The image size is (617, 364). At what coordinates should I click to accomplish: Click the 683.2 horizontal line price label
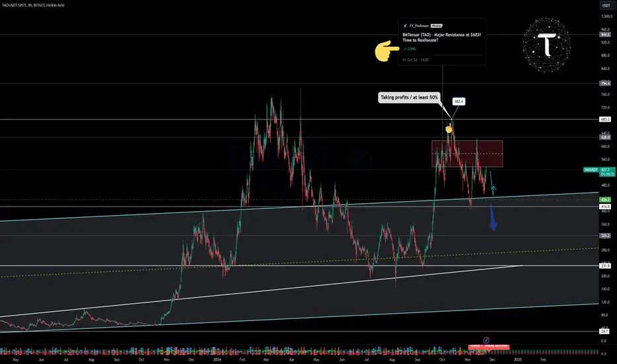(605, 119)
